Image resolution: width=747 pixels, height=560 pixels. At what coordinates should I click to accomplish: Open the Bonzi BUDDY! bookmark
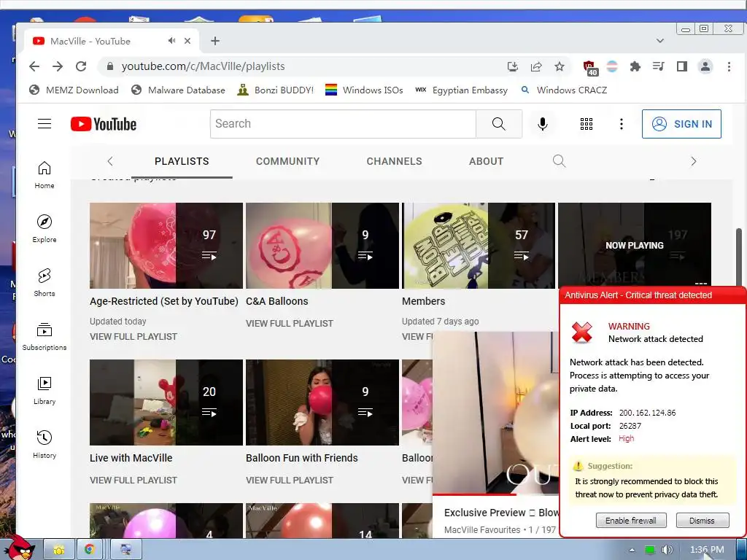(276, 90)
